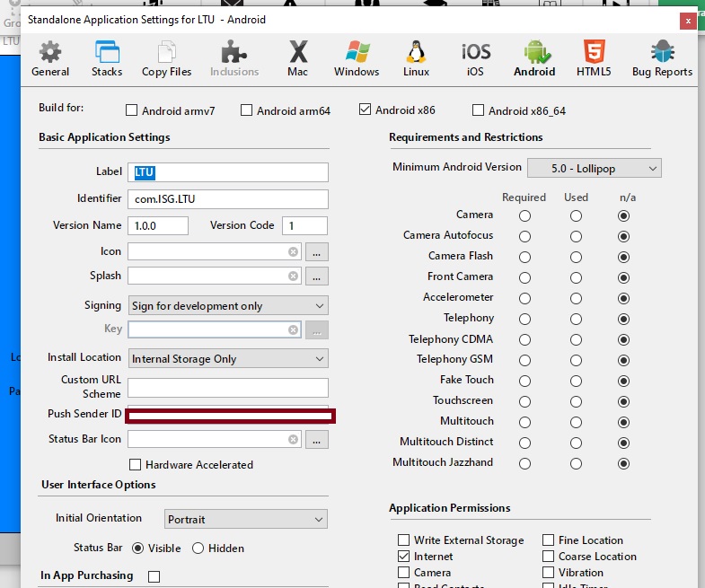Uncheck the Android x86 build option
This screenshot has width=705, height=588.
(365, 110)
